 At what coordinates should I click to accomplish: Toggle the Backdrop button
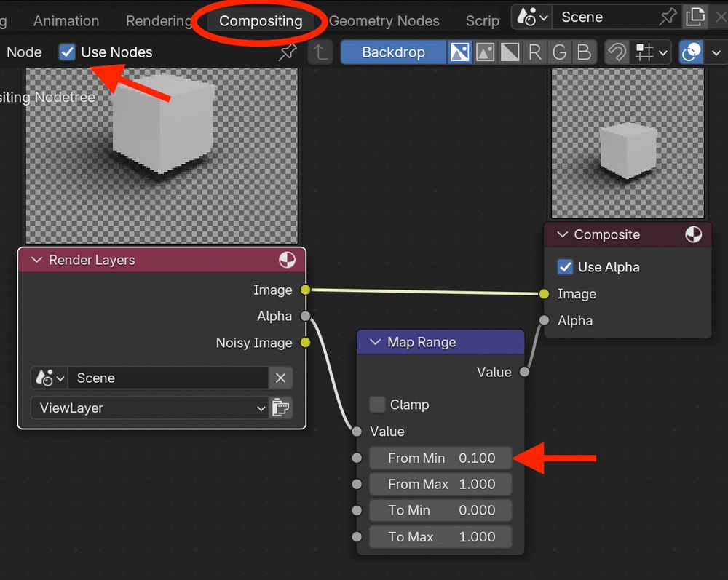393,52
